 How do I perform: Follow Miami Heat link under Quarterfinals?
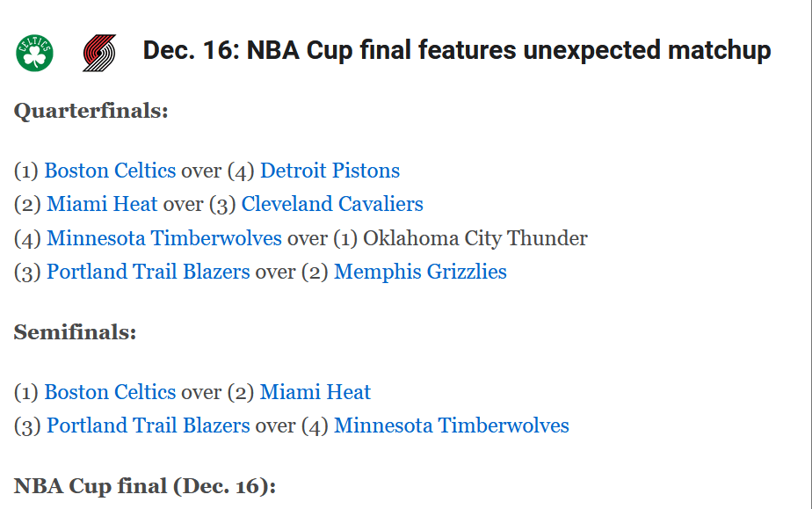point(102,204)
